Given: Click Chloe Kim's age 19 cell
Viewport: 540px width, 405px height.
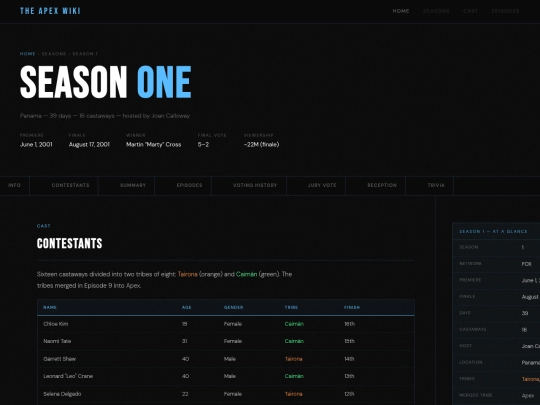Looking at the screenshot, I should (x=185, y=324).
